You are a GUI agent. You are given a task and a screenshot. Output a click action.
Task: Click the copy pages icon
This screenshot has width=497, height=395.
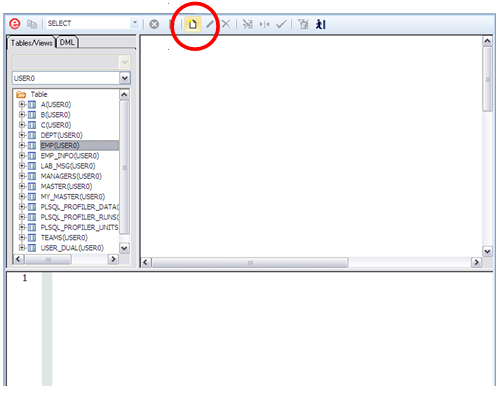click(32, 24)
